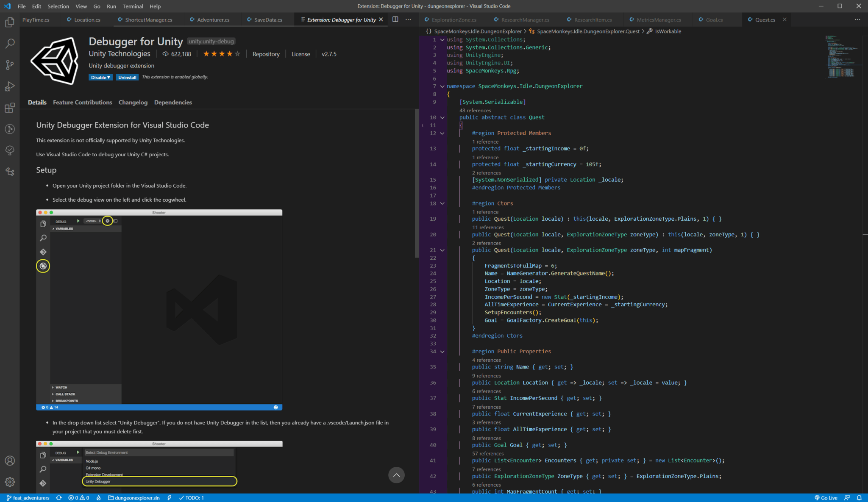Open the Source Control view
Image resolution: width=868 pixels, height=502 pixels.
coord(10,65)
